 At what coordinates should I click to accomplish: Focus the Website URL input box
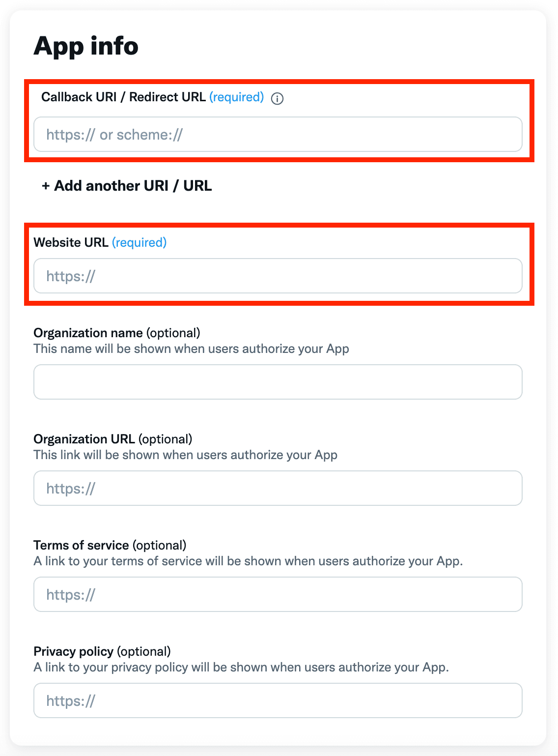click(x=278, y=276)
